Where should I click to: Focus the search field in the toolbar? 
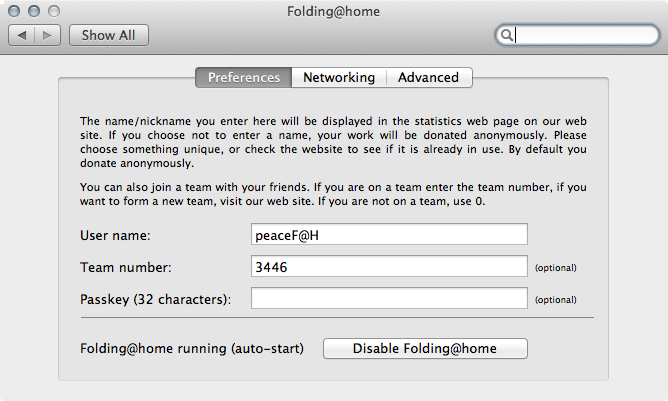click(578, 35)
